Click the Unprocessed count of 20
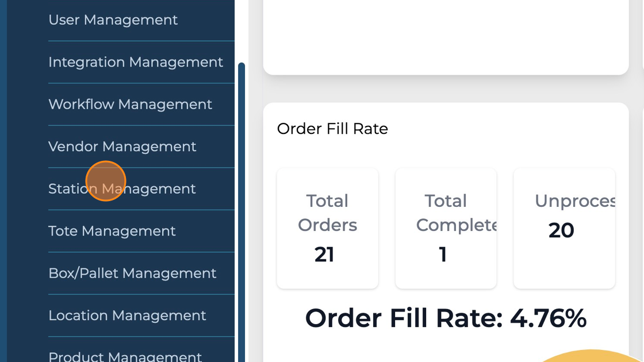Screen dimensions: 644x362 [561, 230]
